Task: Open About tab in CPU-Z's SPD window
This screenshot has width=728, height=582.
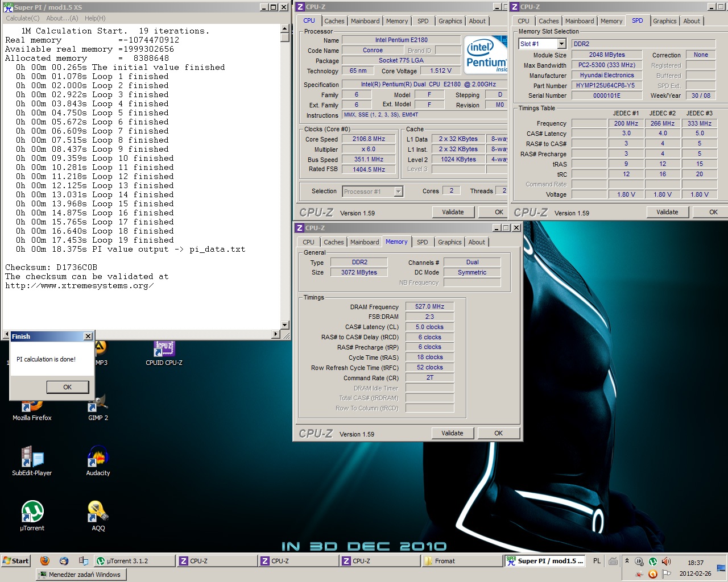Action: click(x=692, y=21)
